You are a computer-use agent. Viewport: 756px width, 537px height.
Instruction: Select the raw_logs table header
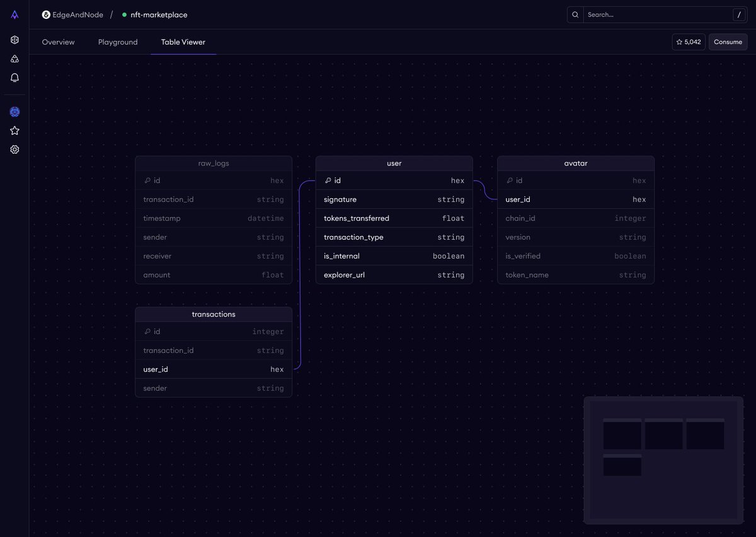214,163
